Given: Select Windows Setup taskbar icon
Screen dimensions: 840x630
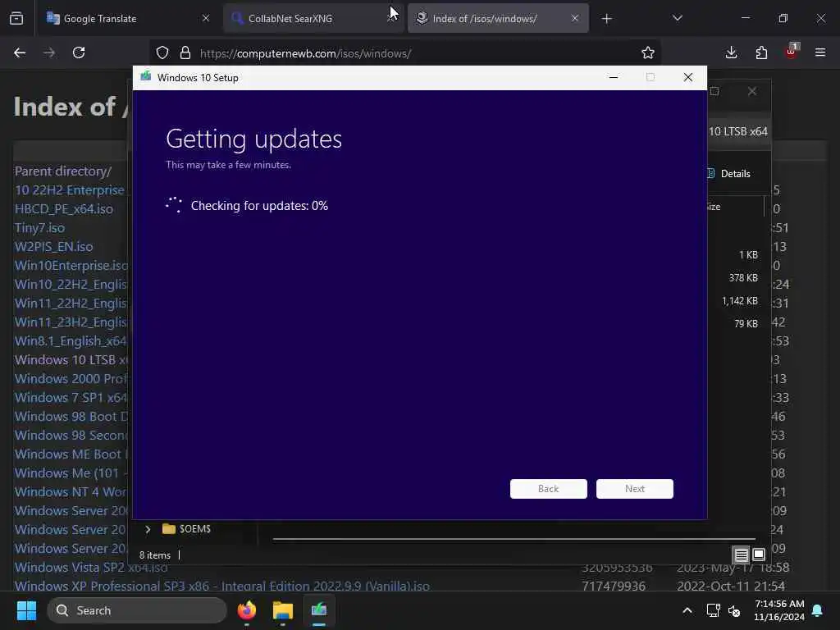Looking at the screenshot, I should (319, 610).
